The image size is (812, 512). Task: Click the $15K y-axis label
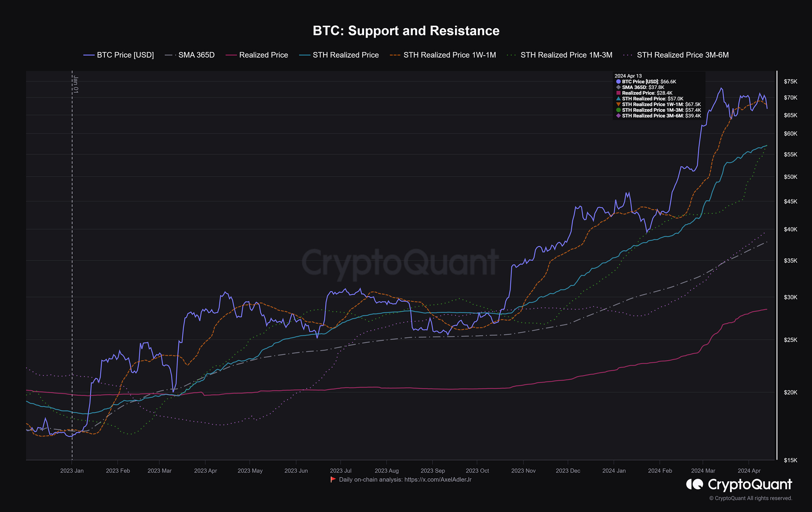790,460
